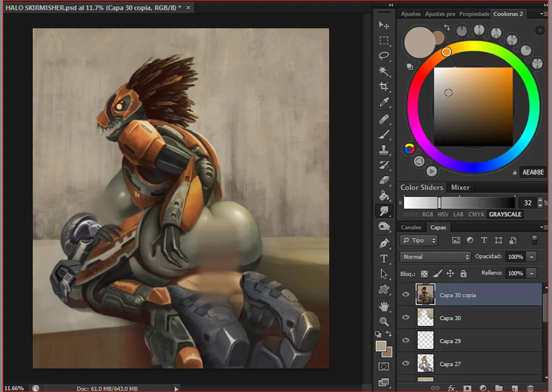Select the History Brush tool
This screenshot has width=552, height=392.
(384, 165)
